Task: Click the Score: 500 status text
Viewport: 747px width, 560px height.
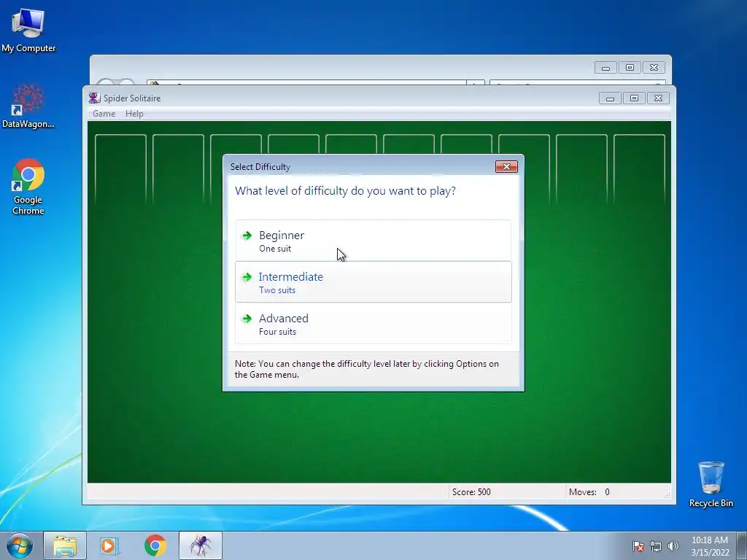Action: point(471,492)
